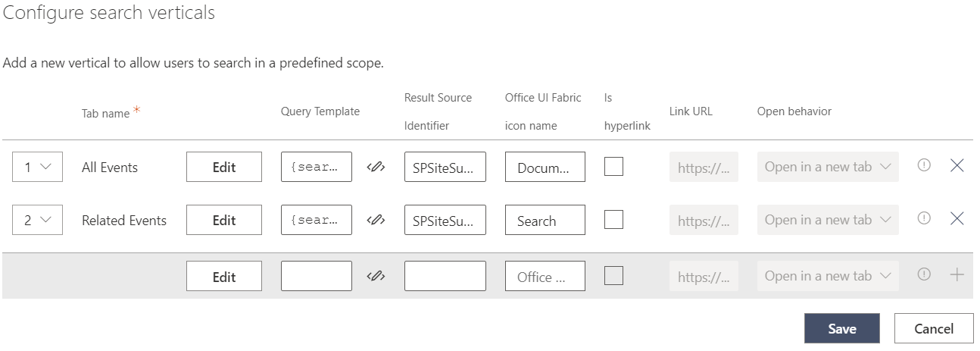Expand Open behavior dropdown for Related Events
Image resolution: width=980 pixels, height=351 pixels.
pyautogui.click(x=828, y=220)
